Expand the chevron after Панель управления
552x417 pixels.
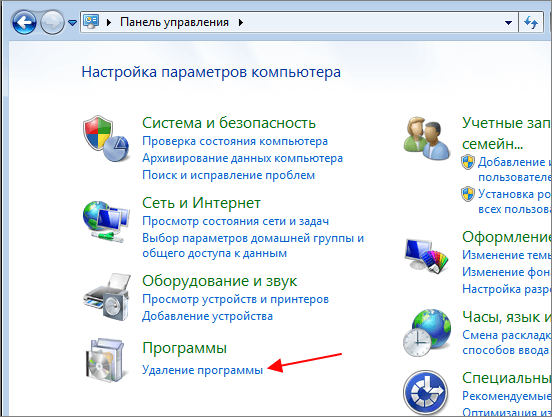point(241,23)
